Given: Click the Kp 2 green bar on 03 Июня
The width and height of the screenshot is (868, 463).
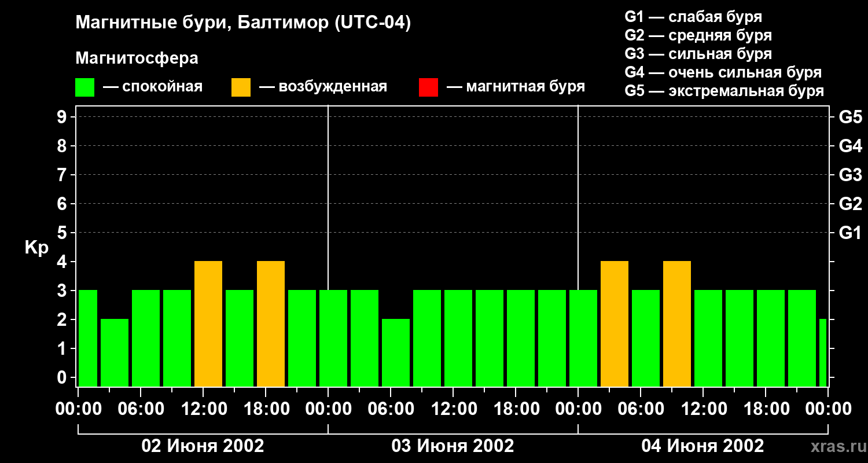Looking at the screenshot, I should [396, 352].
